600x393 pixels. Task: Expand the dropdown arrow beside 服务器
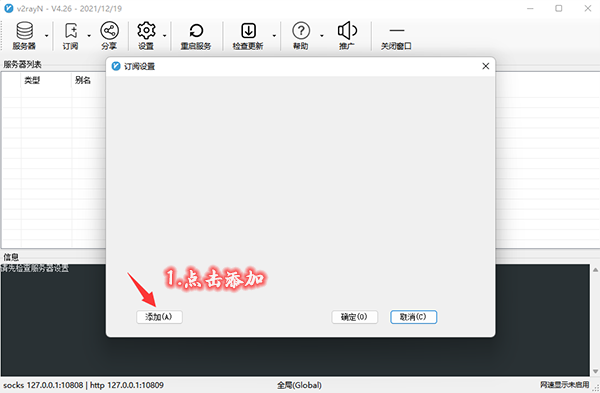(x=47, y=36)
